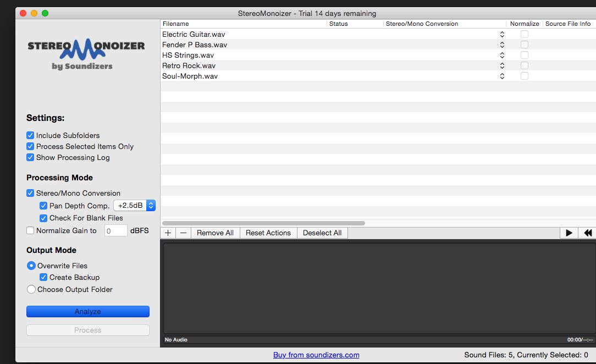Open Buy from soundizers.com link
This screenshot has width=596, height=364.
[x=316, y=355]
